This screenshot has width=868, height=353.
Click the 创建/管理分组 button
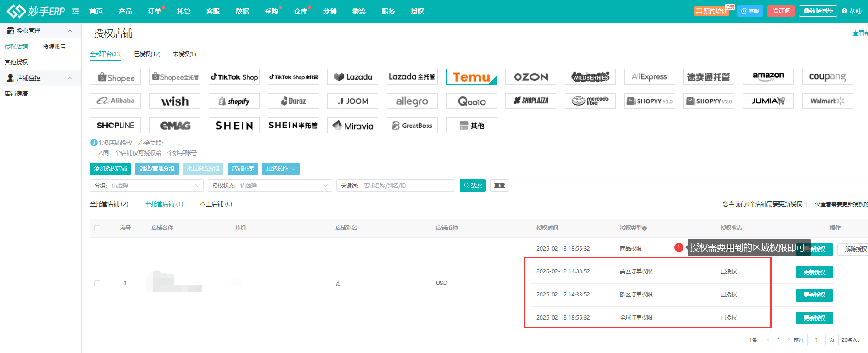157,169
